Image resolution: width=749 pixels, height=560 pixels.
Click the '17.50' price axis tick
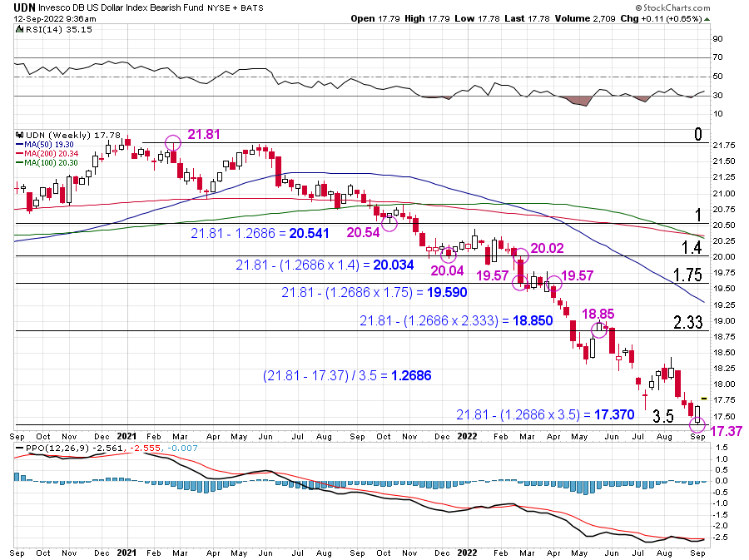724,417
